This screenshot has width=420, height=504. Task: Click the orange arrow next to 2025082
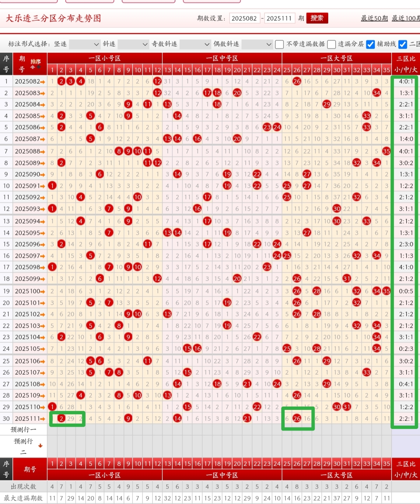[43, 82]
